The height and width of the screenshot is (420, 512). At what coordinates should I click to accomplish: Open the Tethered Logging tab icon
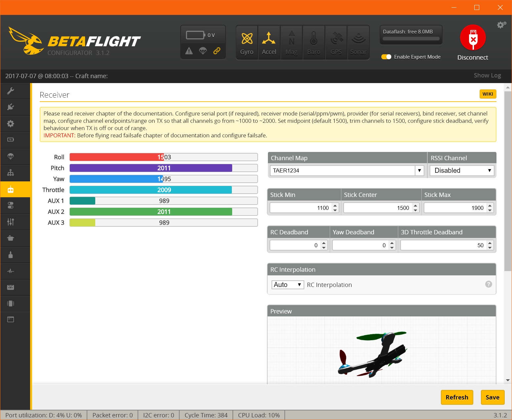tap(11, 287)
